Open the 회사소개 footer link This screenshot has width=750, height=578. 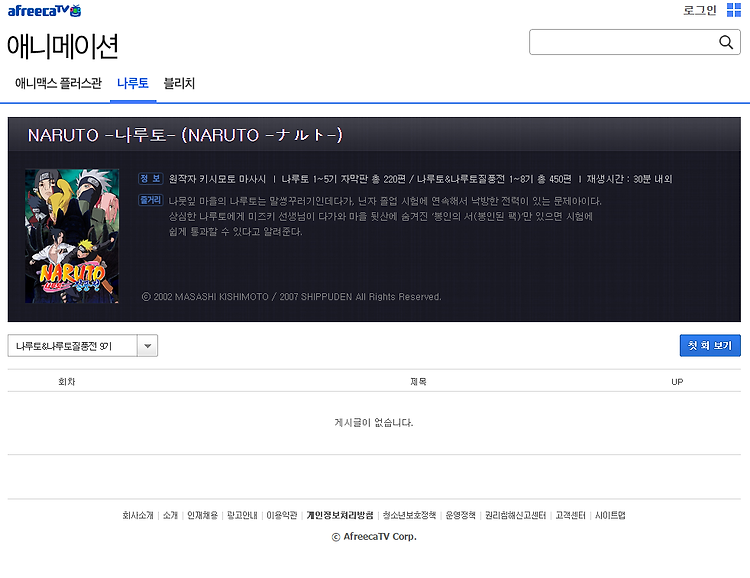138,515
